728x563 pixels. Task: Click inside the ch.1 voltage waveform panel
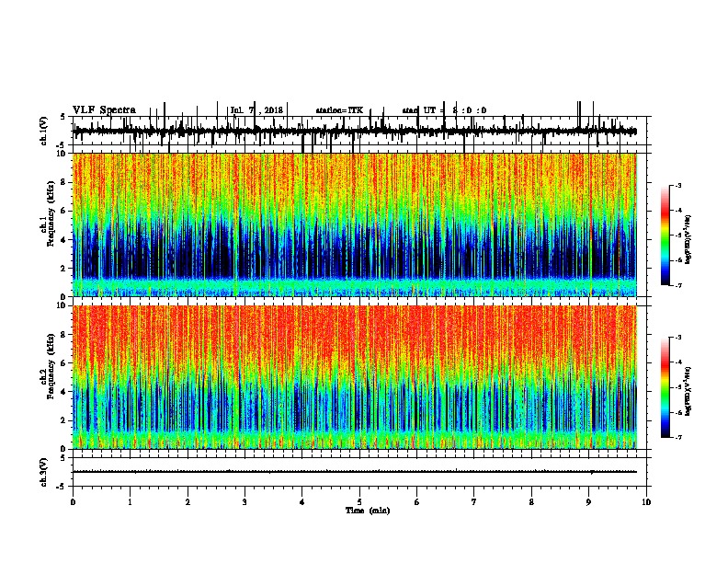[359, 131]
